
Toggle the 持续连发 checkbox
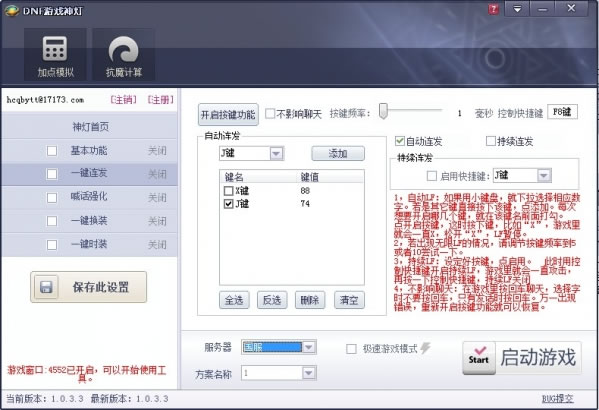coord(491,141)
